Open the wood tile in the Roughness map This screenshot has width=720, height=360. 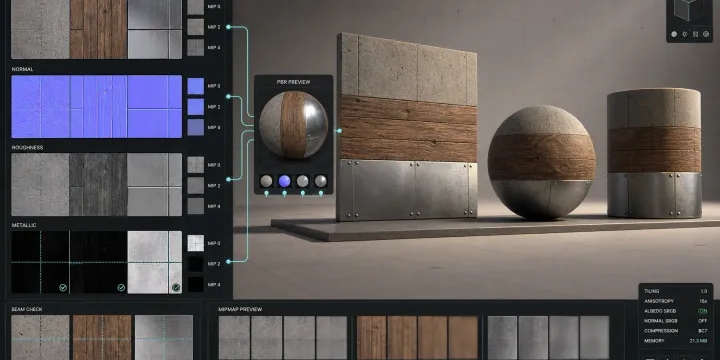[98, 185]
